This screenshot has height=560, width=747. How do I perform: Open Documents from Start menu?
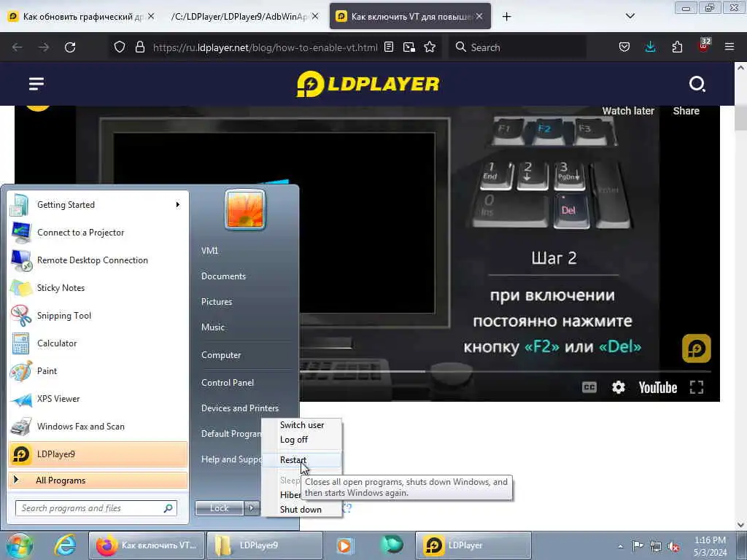click(223, 276)
